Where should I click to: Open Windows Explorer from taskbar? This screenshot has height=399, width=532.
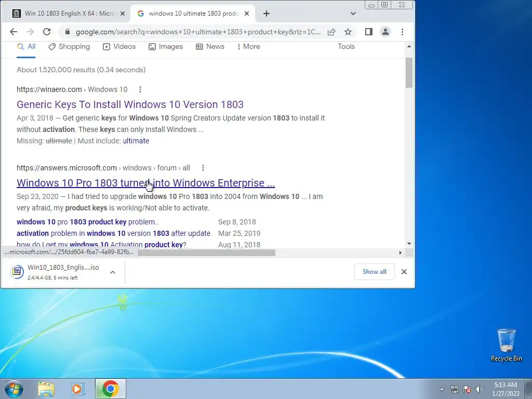coord(46,389)
